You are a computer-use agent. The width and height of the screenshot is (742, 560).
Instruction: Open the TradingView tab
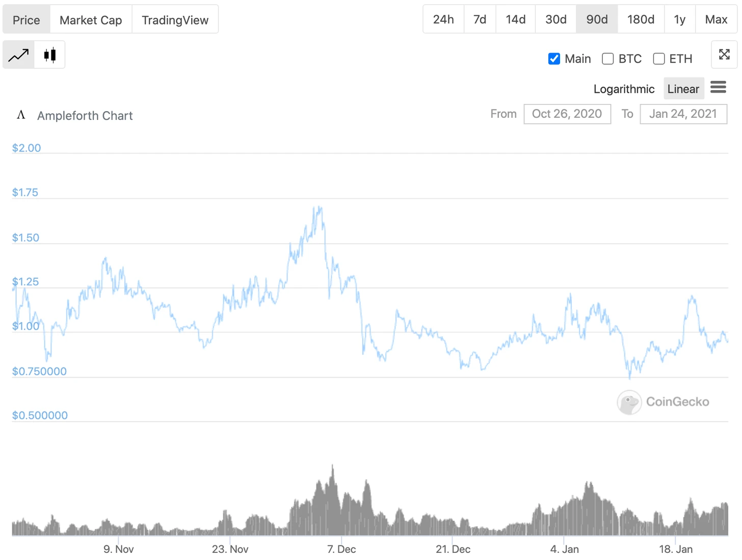coord(175,20)
